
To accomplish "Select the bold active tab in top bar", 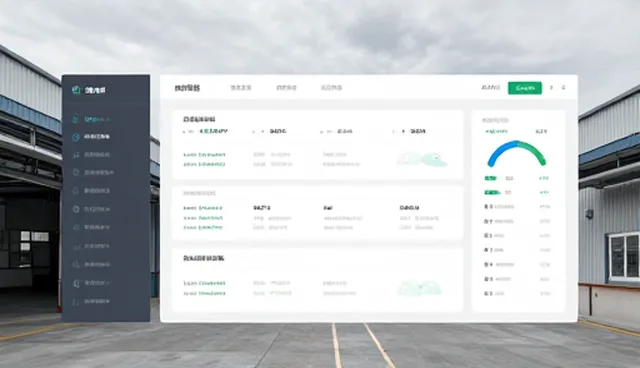I will [187, 88].
